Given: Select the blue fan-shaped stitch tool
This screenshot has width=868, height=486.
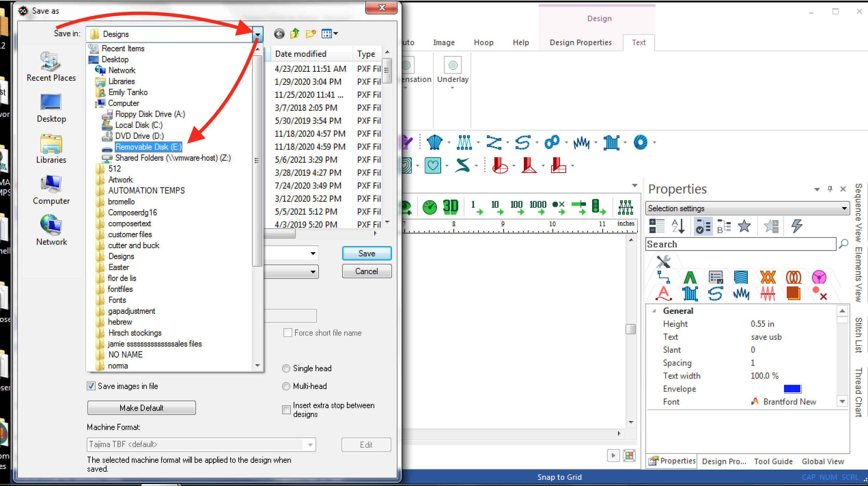Looking at the screenshot, I should pyautogui.click(x=434, y=142).
